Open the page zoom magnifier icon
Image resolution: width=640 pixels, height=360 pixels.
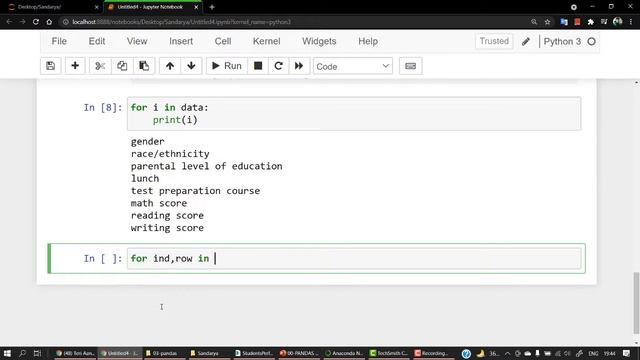[534, 22]
